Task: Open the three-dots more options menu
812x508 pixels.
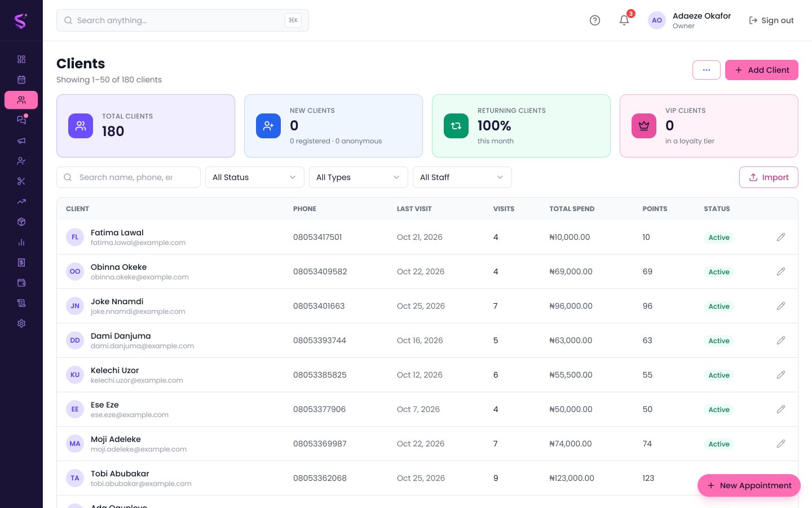Action: click(707, 70)
